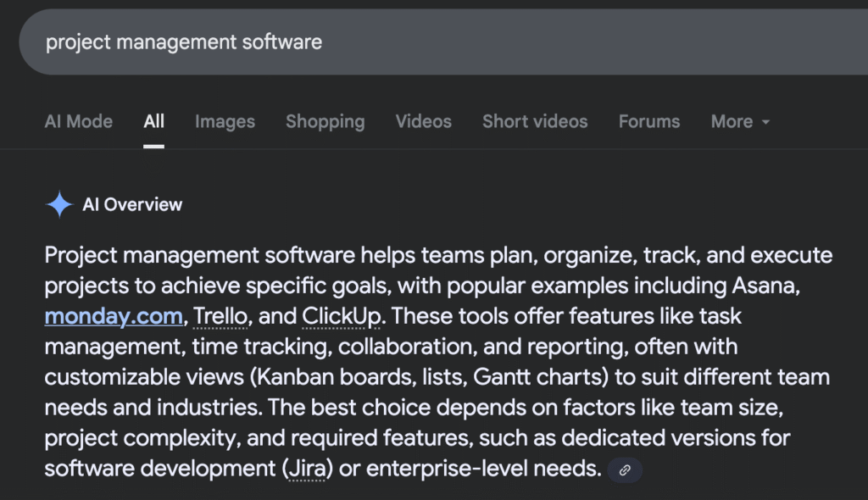Open the Shopping tab
Image resolution: width=868 pixels, height=500 pixels.
325,121
